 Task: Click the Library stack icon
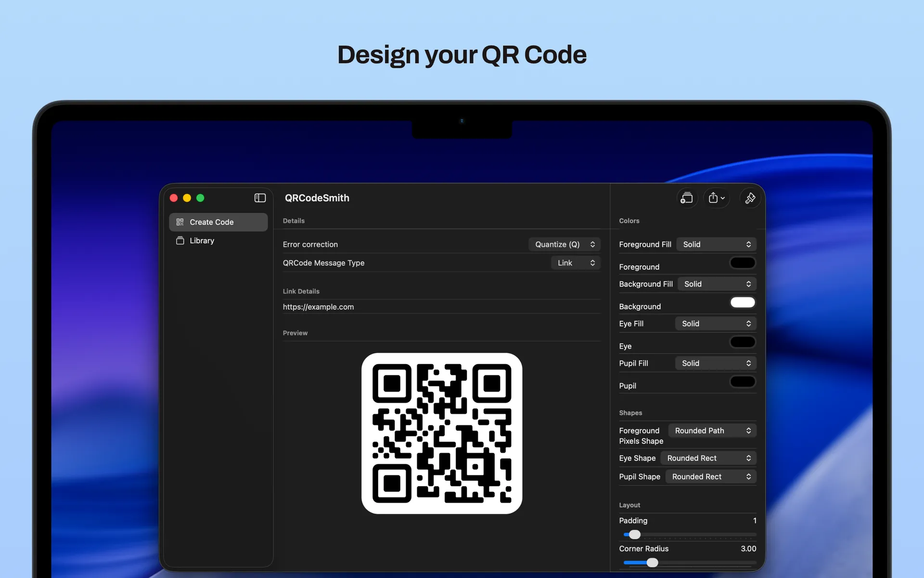coord(180,240)
